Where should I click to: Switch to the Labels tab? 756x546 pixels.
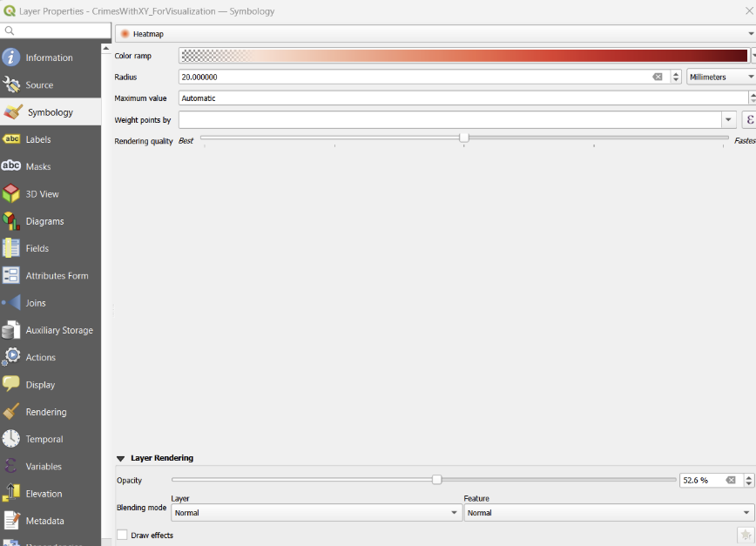point(38,139)
